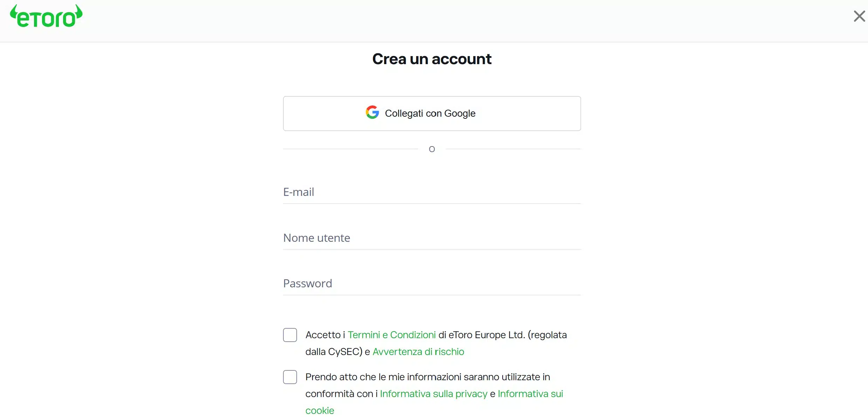868x417 pixels.
Task: Click the Nome utente field
Action: 432,238
